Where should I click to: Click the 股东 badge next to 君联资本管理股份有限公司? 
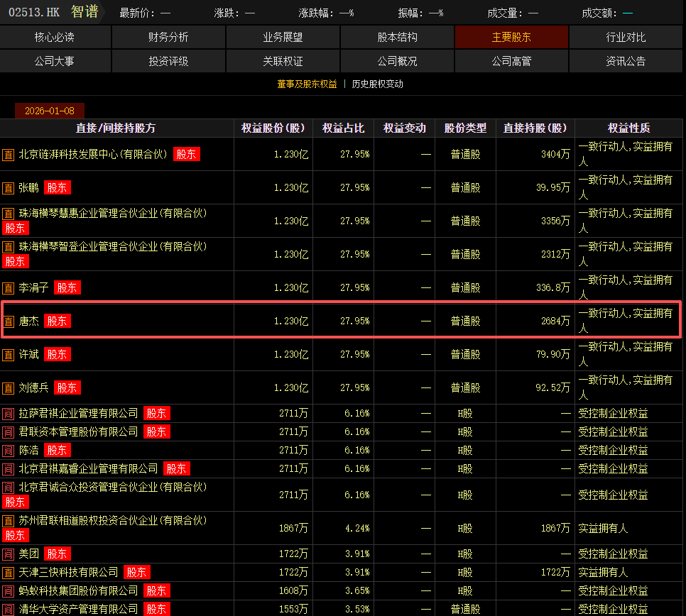click(156, 431)
